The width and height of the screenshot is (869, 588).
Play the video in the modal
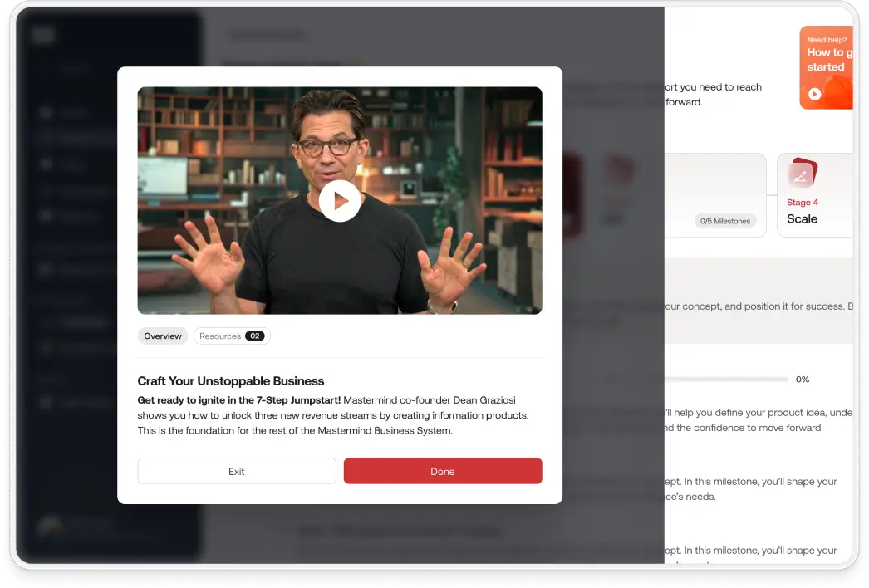(340, 201)
